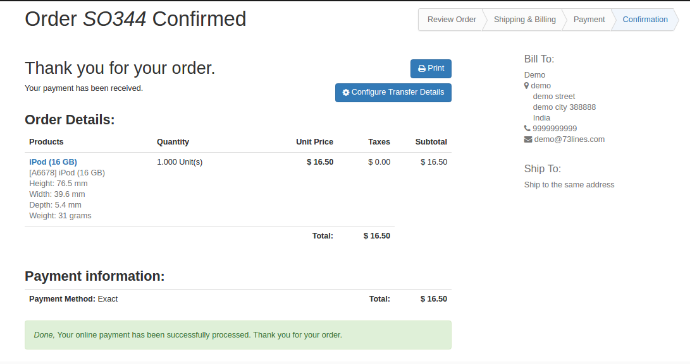
Task: Click the Order SO344 Confirmed heading
Action: click(136, 19)
